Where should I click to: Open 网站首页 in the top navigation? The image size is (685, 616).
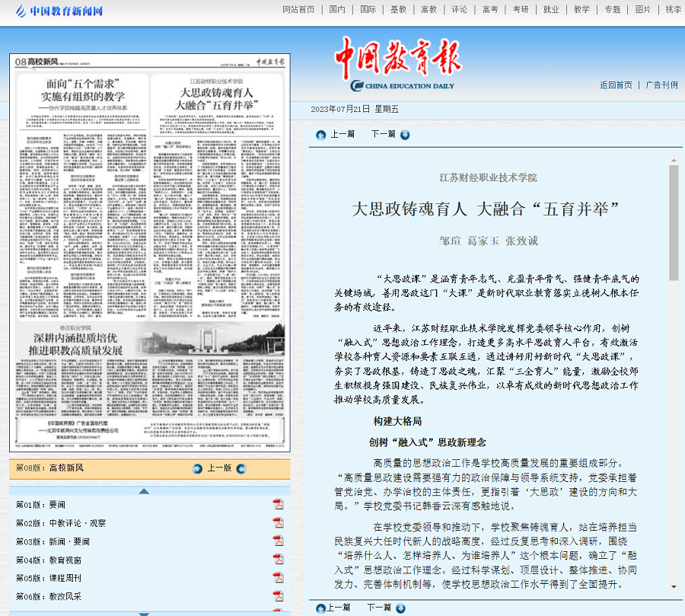(x=298, y=10)
